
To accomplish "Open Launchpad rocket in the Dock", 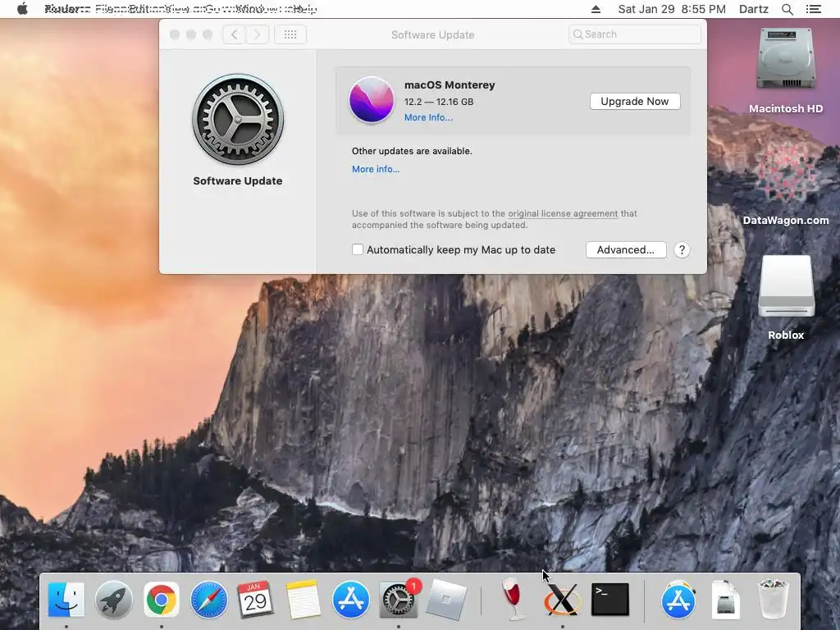I will point(113,600).
